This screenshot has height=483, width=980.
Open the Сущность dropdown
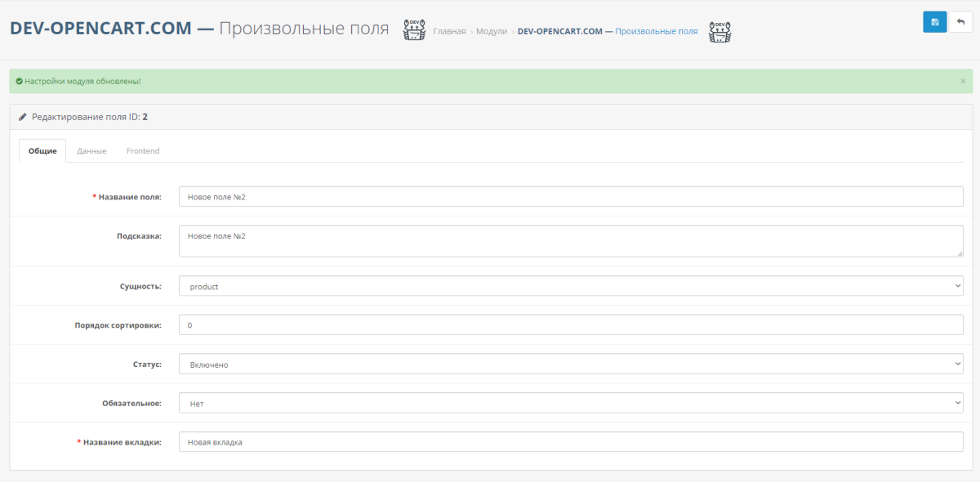click(x=571, y=286)
